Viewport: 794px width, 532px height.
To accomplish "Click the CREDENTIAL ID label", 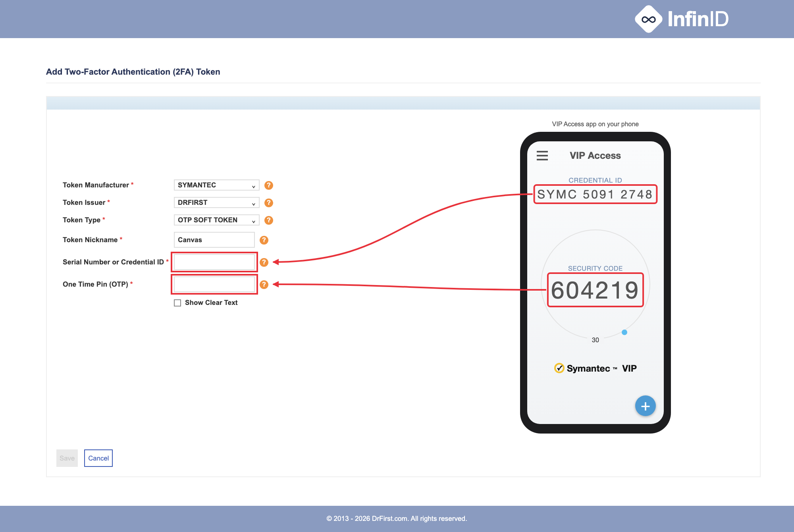I will [595, 180].
